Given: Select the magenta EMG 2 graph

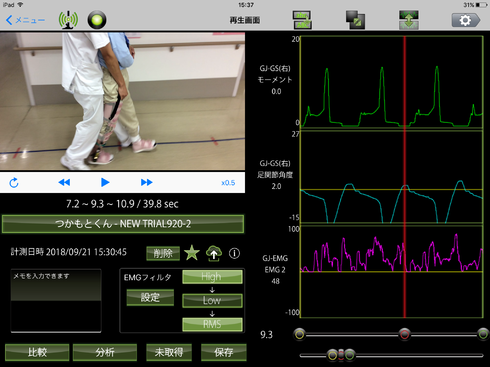Looking at the screenshot, I should (392, 272).
